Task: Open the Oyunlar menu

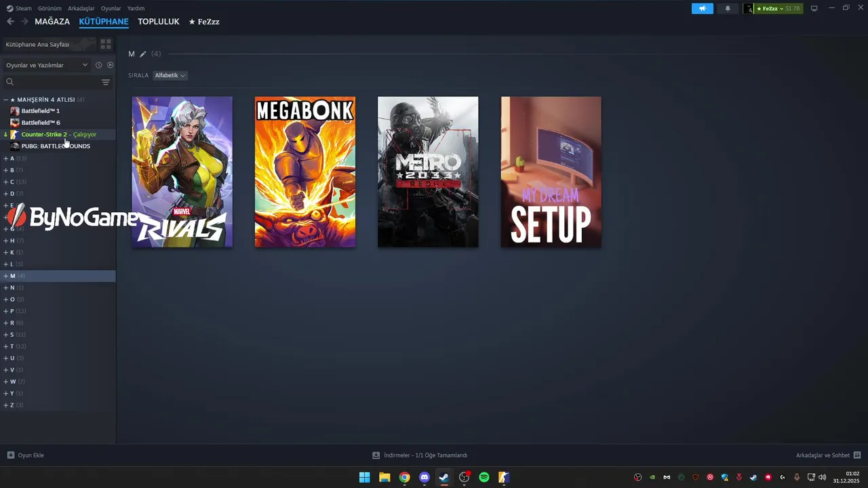Action: tap(111, 9)
